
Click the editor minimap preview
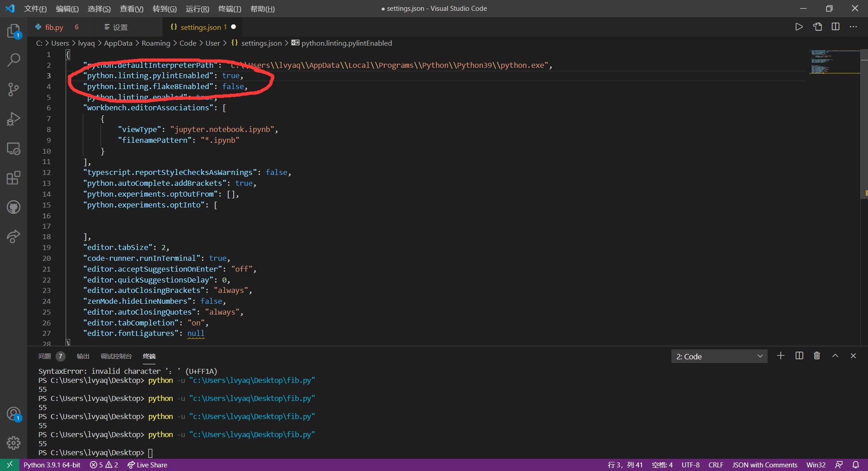[835, 61]
